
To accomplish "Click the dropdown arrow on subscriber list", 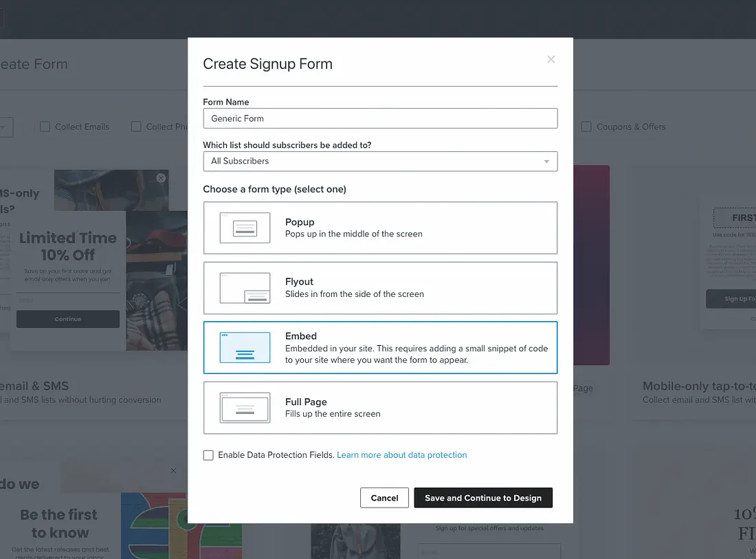I will pyautogui.click(x=546, y=162).
